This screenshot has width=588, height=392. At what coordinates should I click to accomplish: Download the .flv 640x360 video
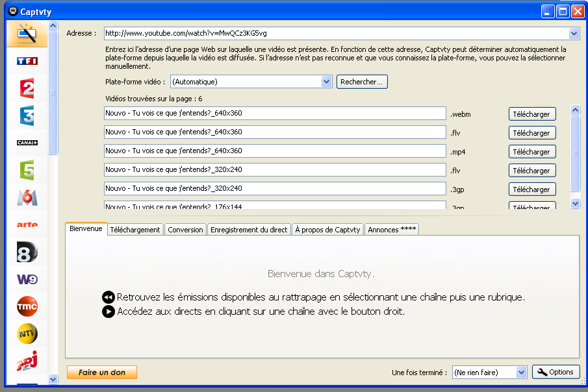click(531, 132)
